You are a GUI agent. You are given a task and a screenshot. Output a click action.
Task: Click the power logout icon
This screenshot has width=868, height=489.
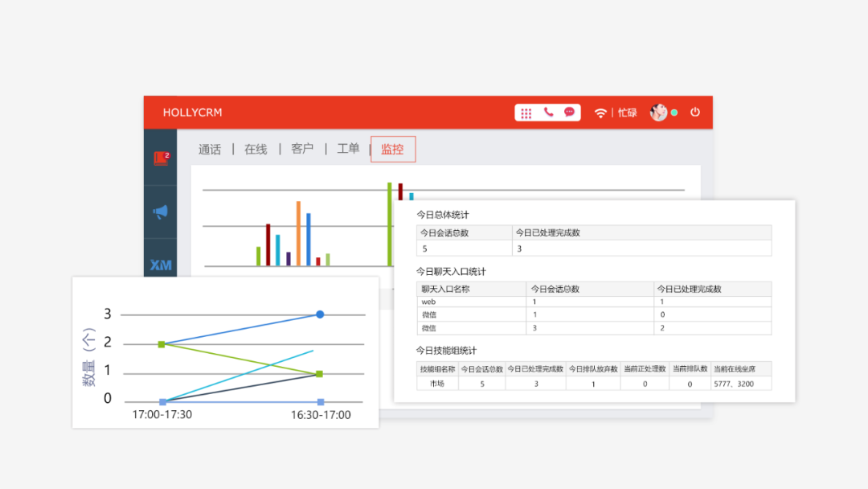(x=695, y=113)
